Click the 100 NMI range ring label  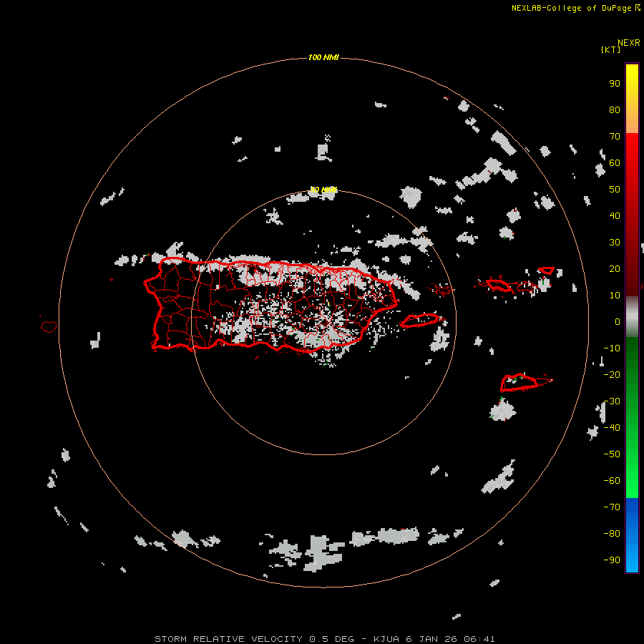tap(323, 57)
